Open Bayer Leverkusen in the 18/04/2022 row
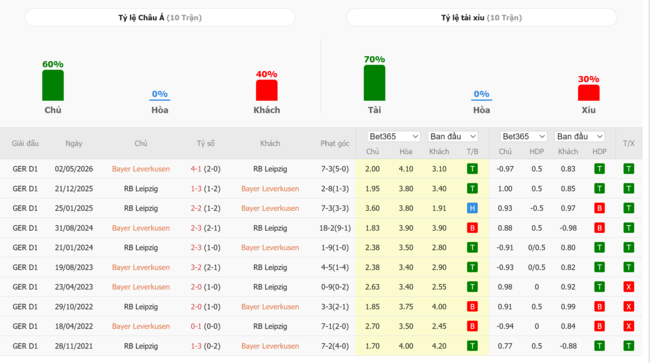Screen dimensions: 650x363 click(x=141, y=326)
